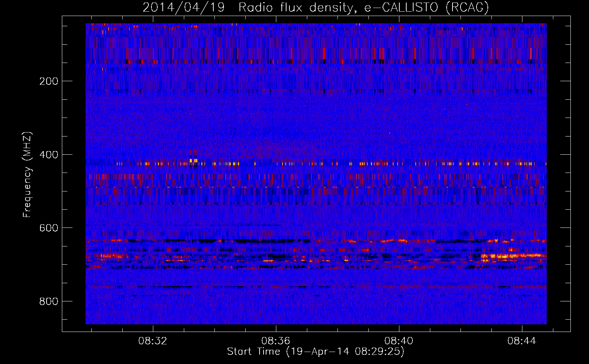Click the 'Start Time (19-Apr-14 08:29:25)' label
Viewport: 589px width, 364px height.
tap(316, 352)
